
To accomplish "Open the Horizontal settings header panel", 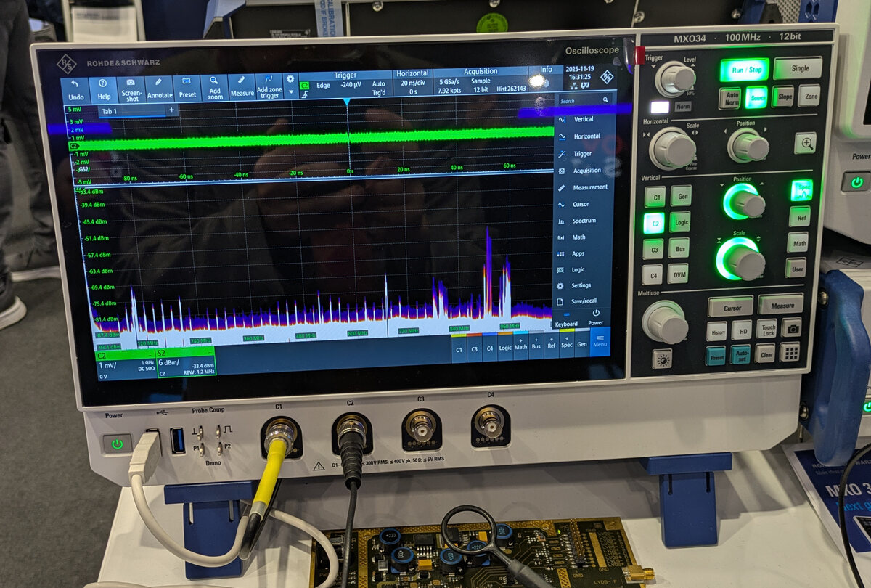I will 412,82.
